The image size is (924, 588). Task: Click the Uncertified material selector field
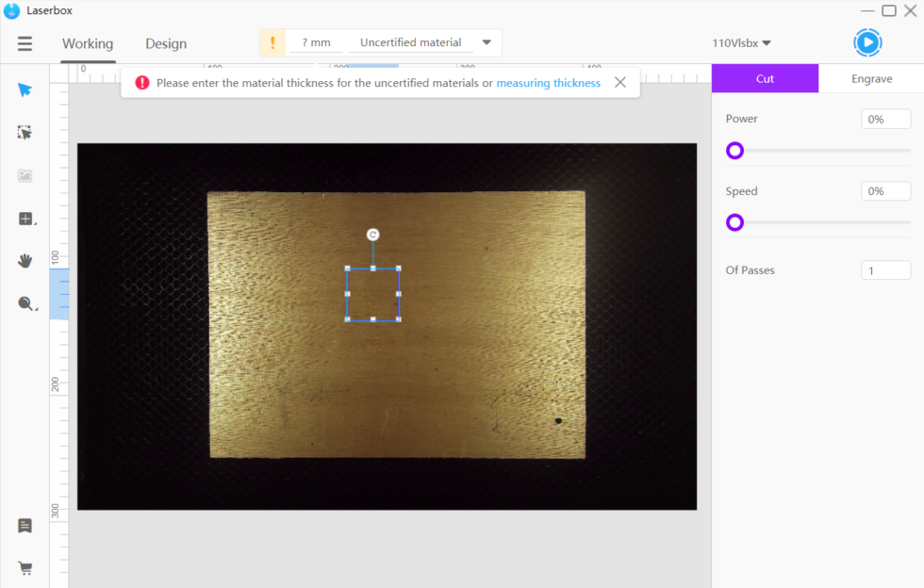tap(411, 42)
